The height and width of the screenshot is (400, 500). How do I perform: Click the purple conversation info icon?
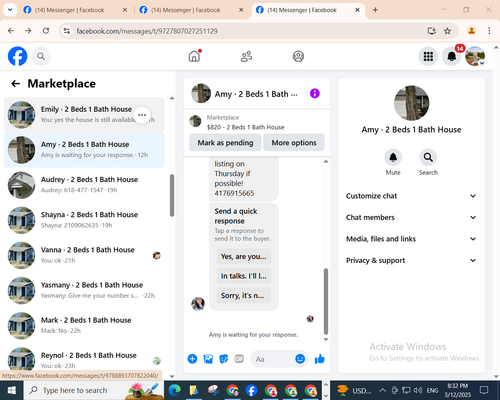315,94
